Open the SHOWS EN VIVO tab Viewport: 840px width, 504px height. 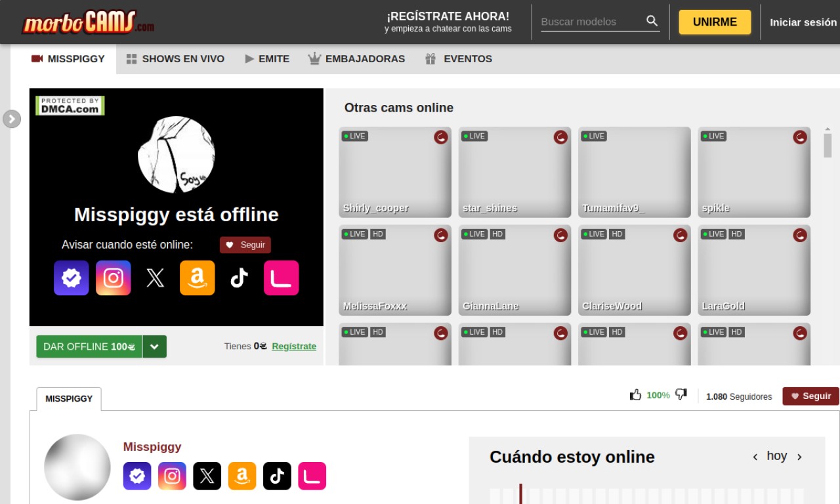coord(175,59)
